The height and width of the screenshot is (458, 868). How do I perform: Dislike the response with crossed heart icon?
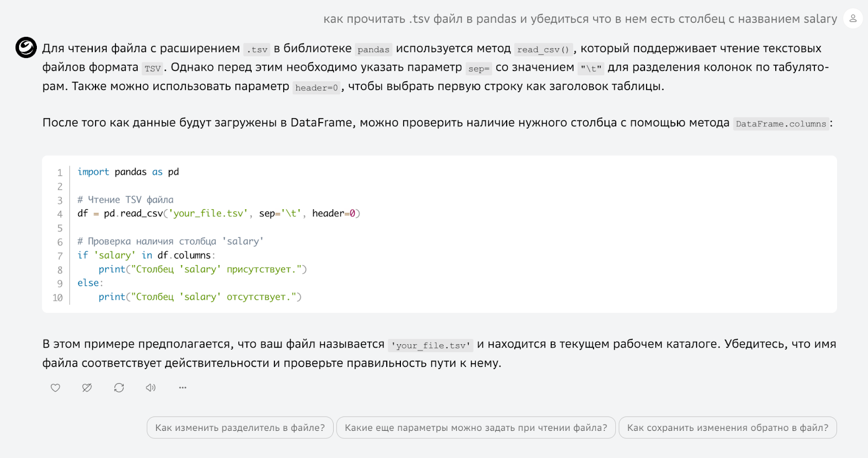87,388
